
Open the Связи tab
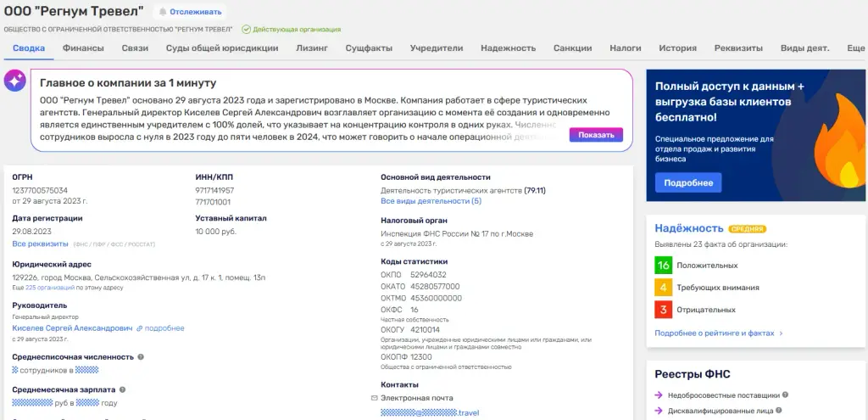(135, 48)
